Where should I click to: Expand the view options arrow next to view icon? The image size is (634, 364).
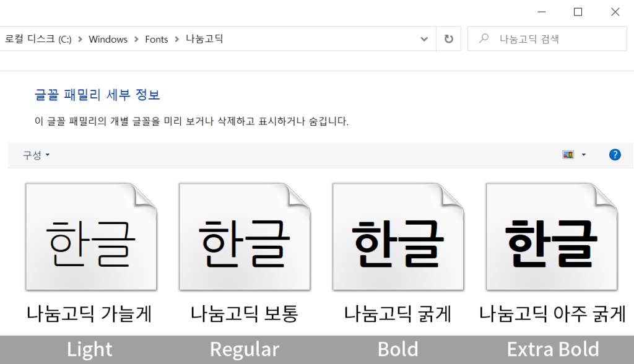(x=584, y=155)
